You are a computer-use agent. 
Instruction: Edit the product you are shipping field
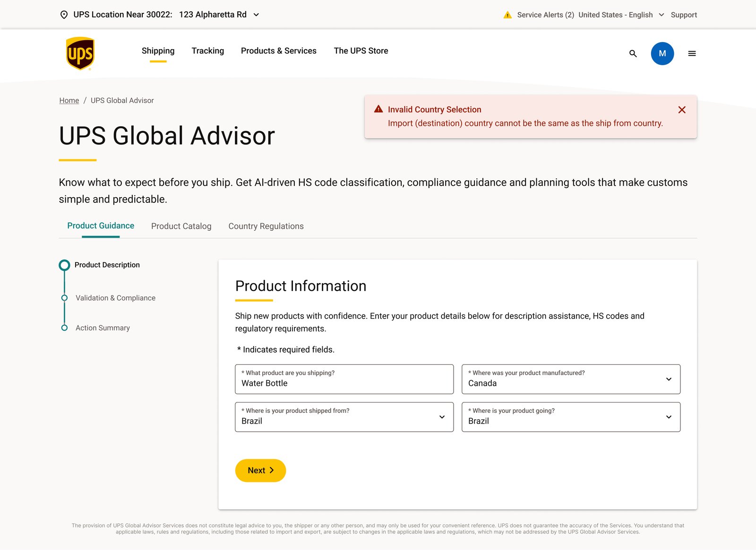click(344, 379)
